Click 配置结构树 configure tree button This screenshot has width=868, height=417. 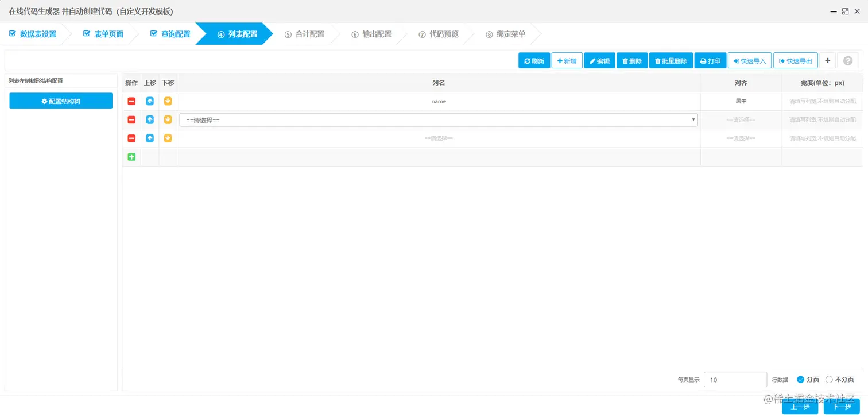pos(61,101)
